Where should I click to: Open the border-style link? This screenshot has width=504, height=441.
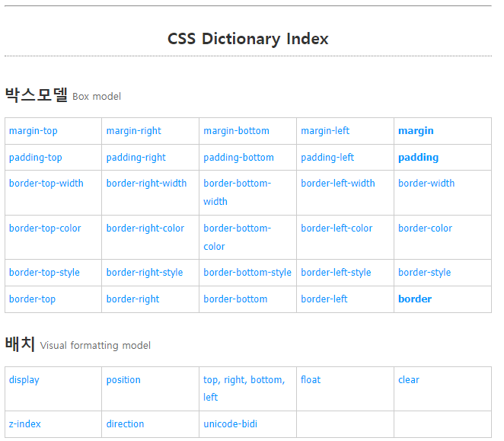pyautogui.click(x=424, y=273)
